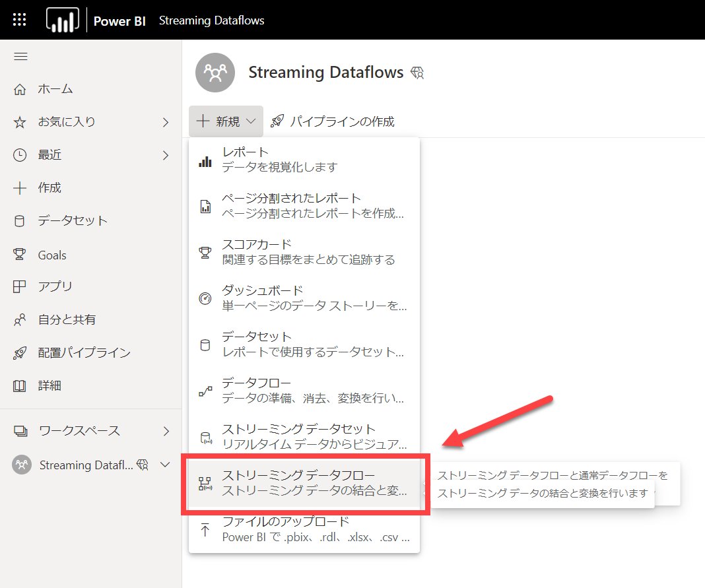Viewport: 705px width, 588px height.
Task: Click premium diamond icon next to title
Action: (417, 73)
